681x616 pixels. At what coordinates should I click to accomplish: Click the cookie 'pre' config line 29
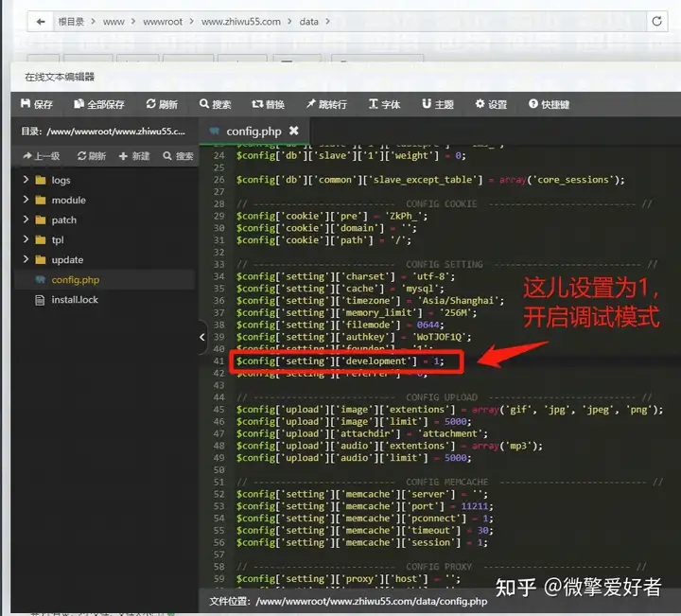[x=332, y=216]
